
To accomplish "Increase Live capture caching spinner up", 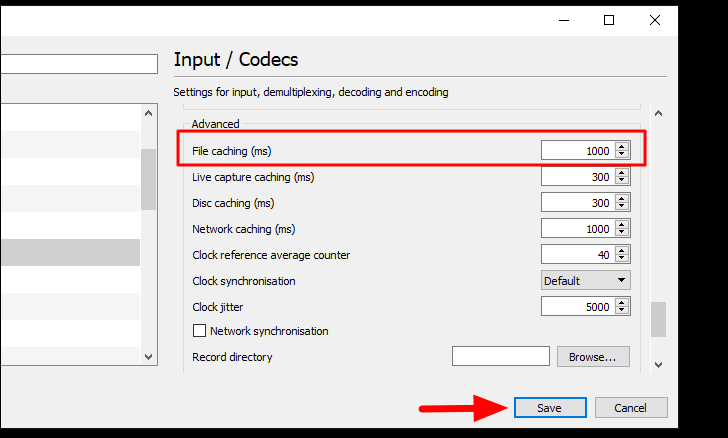I will point(622,172).
